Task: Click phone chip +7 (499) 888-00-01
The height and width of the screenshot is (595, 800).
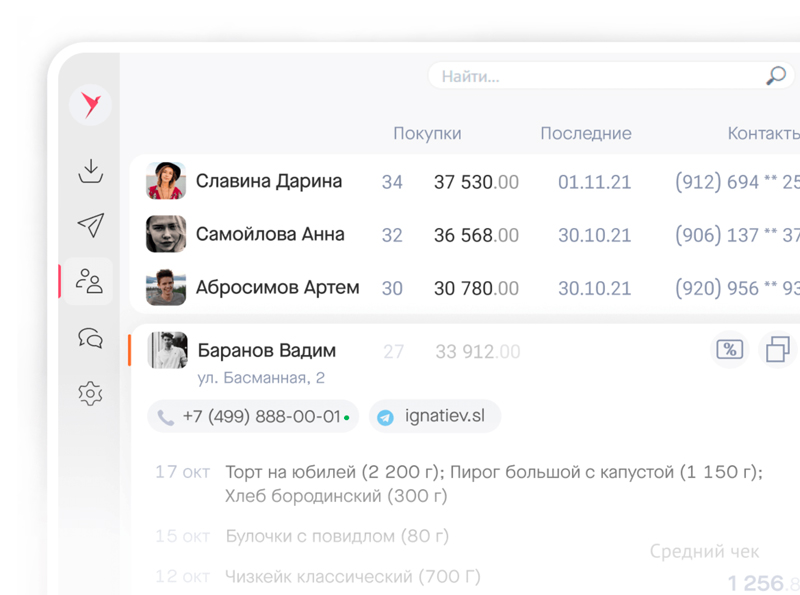Action: pyautogui.click(x=253, y=417)
